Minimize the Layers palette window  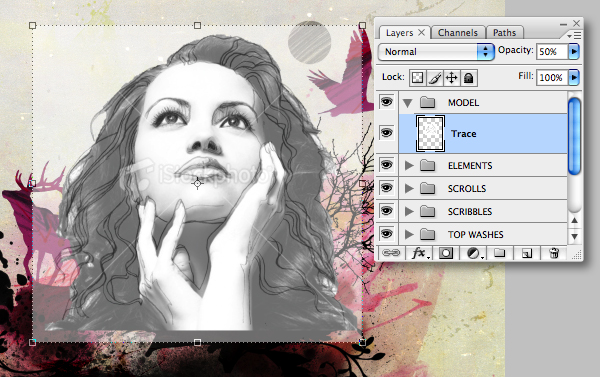click(563, 24)
